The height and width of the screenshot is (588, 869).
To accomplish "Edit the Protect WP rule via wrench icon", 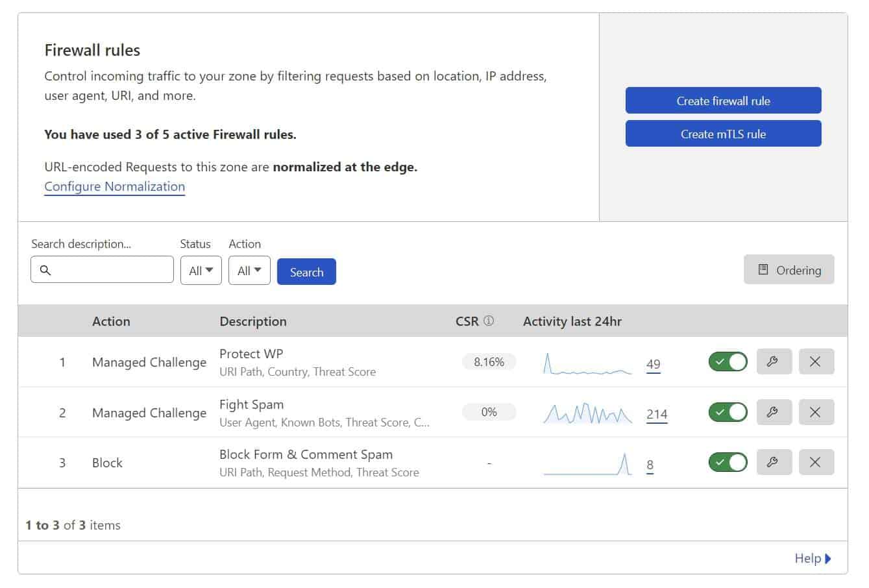I will 774,361.
